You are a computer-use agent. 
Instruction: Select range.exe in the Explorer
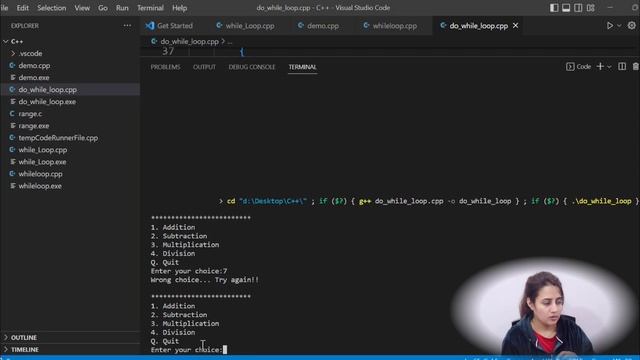34,126
